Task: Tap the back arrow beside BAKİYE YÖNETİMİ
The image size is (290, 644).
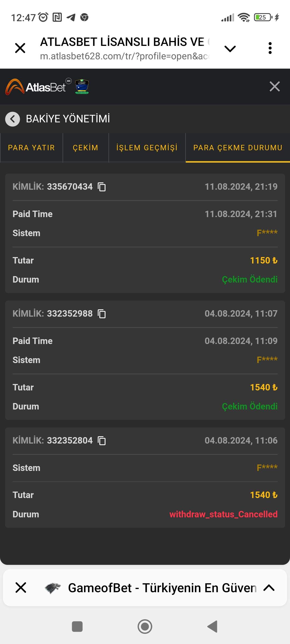Action: 13,119
